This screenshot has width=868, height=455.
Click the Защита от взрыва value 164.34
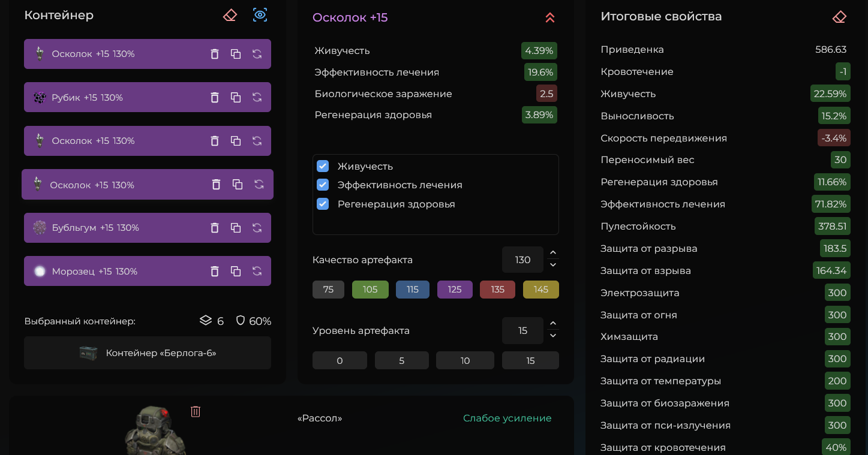(831, 270)
